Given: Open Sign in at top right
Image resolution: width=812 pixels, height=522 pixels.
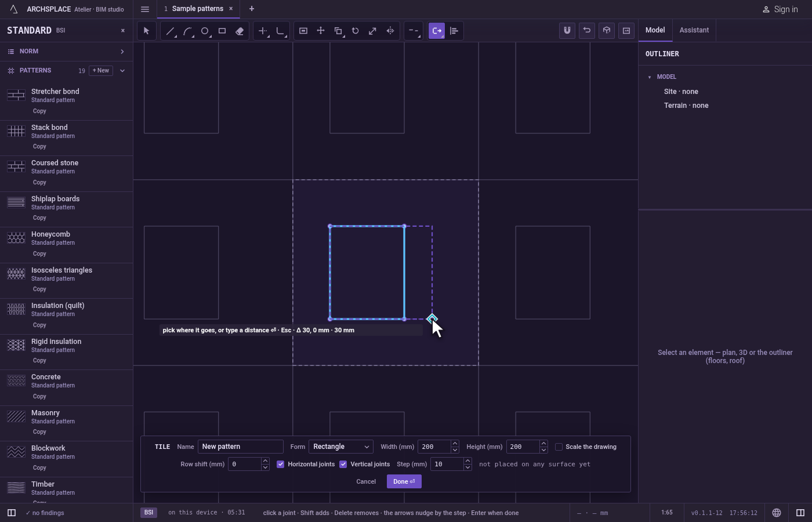Looking at the screenshot, I should point(780,9).
